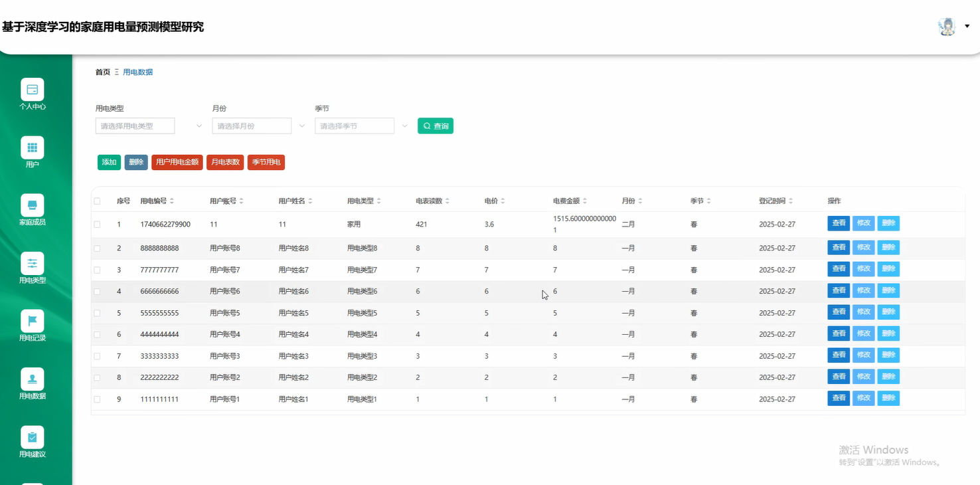Sort by 电费金额 column arrows
Screen dimensions: 980x485
pyautogui.click(x=585, y=201)
